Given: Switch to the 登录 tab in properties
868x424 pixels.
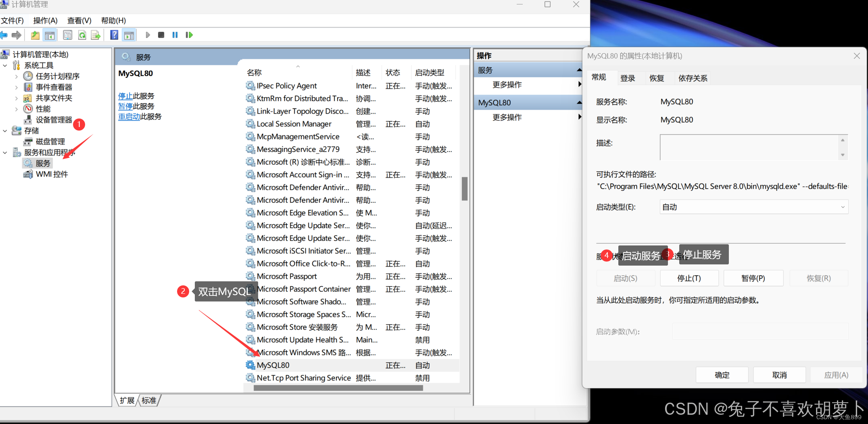Looking at the screenshot, I should pos(628,78).
